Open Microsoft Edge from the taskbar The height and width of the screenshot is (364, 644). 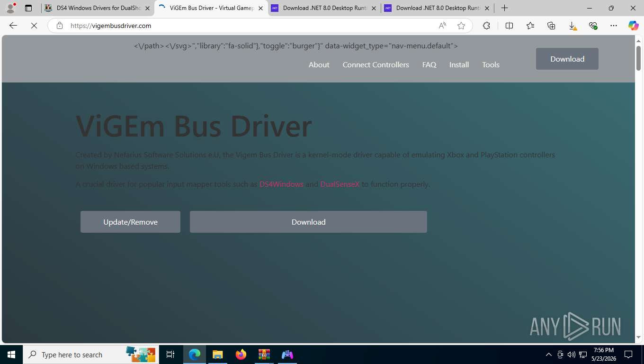pyautogui.click(x=195, y=355)
